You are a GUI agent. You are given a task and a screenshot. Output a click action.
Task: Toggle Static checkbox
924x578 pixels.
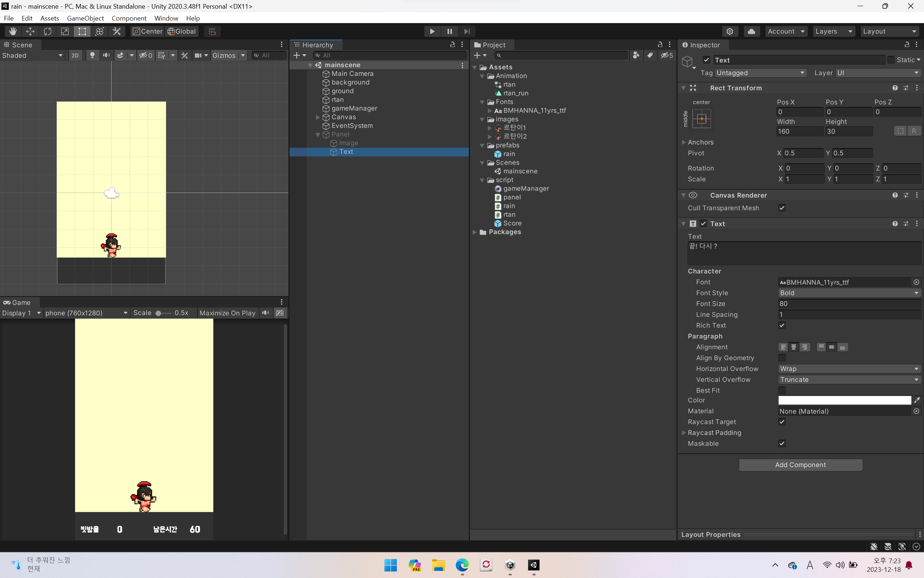[891, 60]
